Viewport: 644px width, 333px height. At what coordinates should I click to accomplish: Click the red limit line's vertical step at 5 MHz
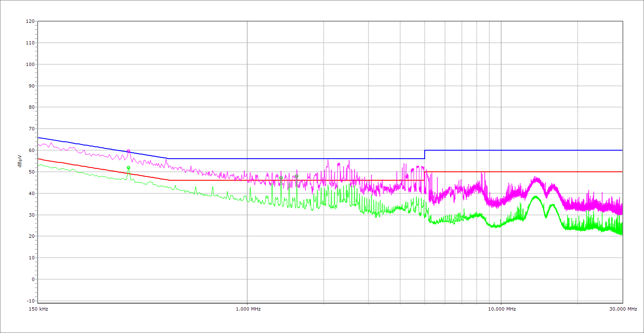pos(424,176)
